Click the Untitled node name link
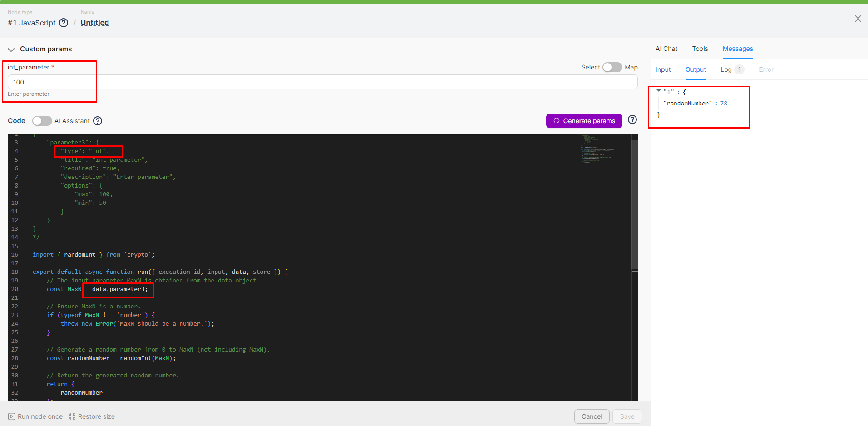Screen dimensions: 868x426 pos(94,23)
